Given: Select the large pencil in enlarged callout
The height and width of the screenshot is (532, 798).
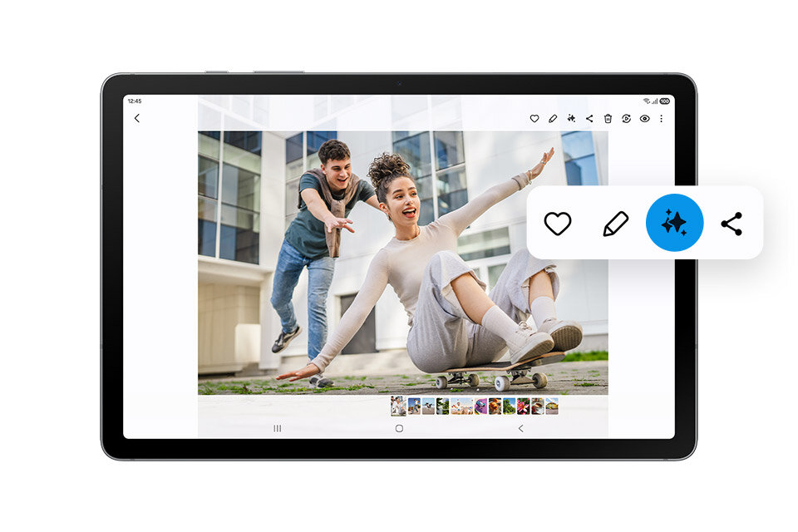Looking at the screenshot, I should point(616,223).
